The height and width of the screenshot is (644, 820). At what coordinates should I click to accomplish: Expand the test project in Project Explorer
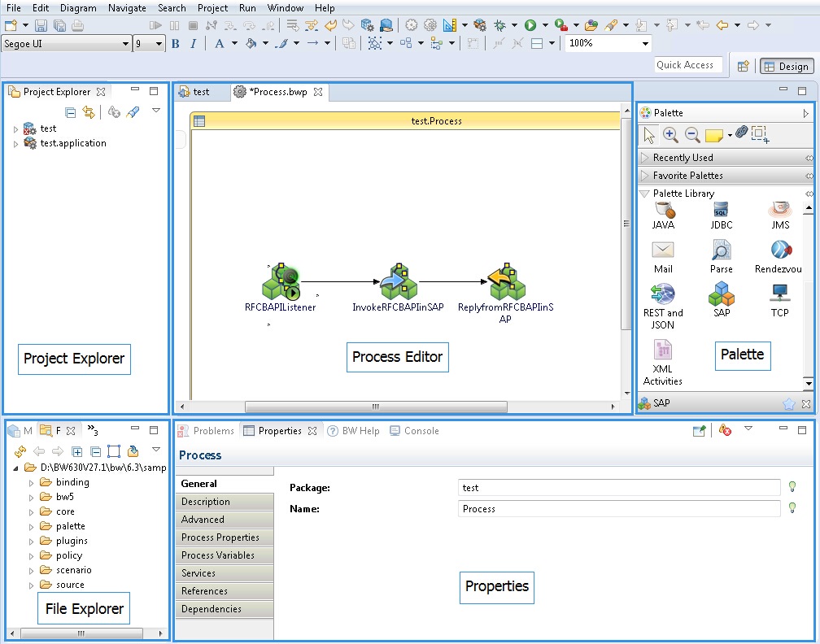pos(15,128)
